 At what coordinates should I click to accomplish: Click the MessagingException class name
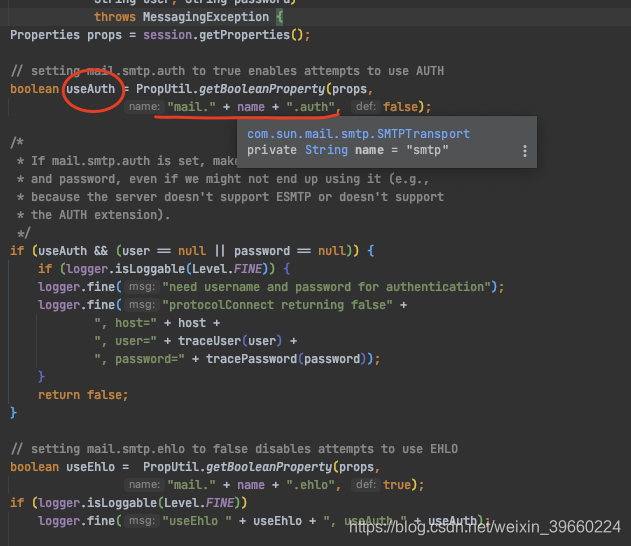206,17
